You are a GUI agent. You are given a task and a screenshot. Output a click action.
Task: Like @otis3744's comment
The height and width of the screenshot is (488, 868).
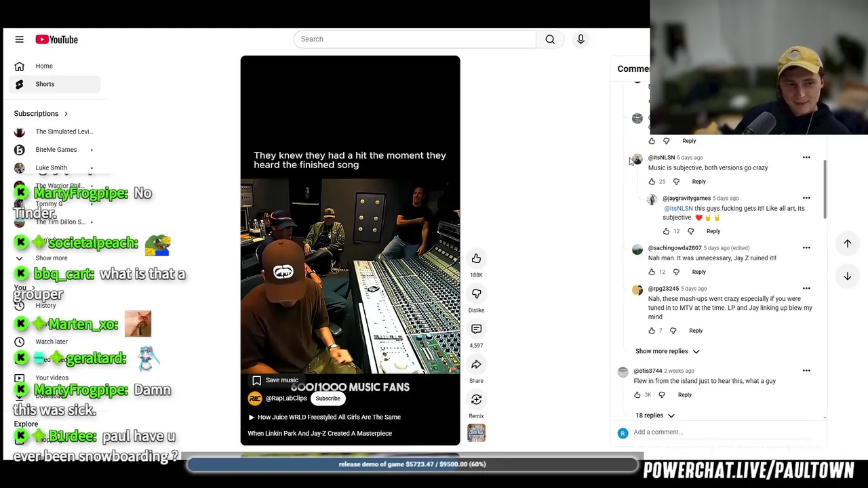tap(637, 394)
